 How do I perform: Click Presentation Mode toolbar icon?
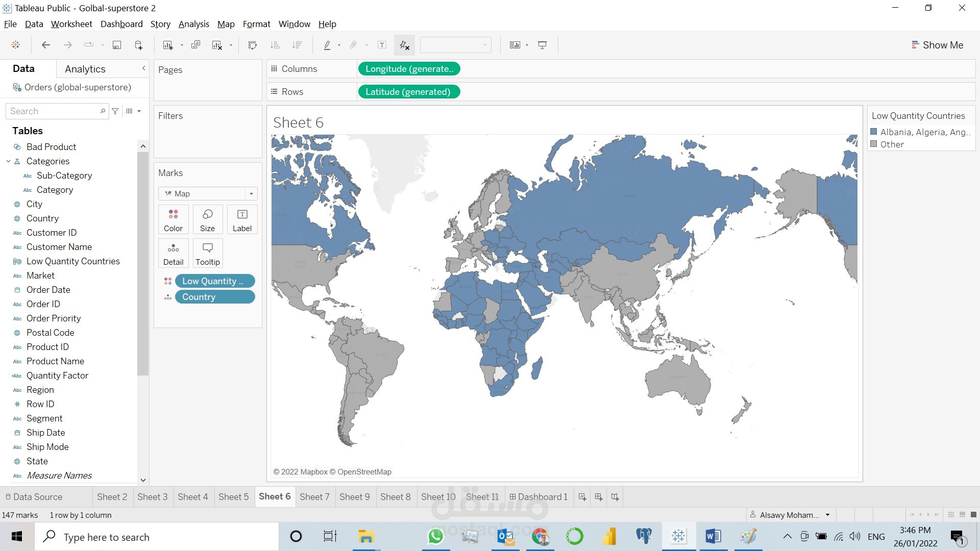(x=543, y=45)
